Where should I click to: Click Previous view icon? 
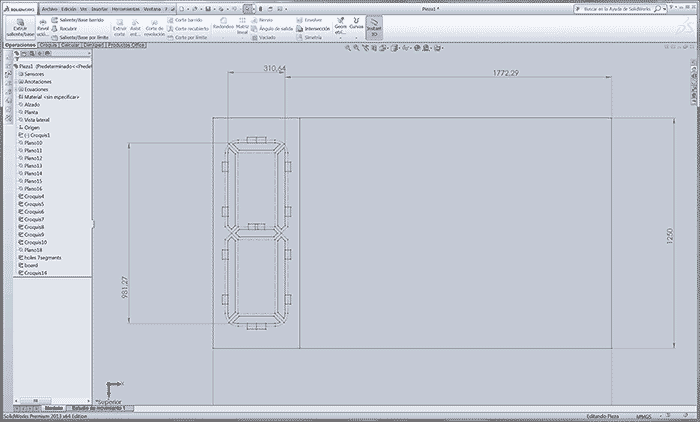(x=365, y=48)
